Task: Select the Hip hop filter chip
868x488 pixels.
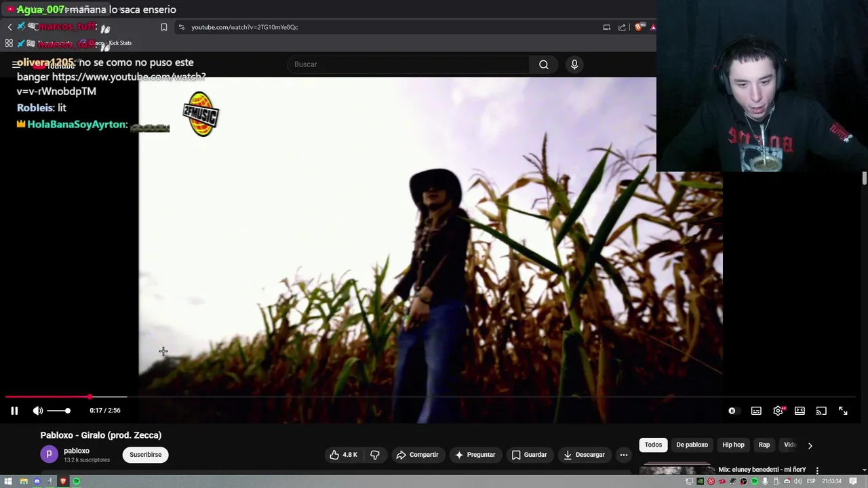Action: click(x=733, y=445)
